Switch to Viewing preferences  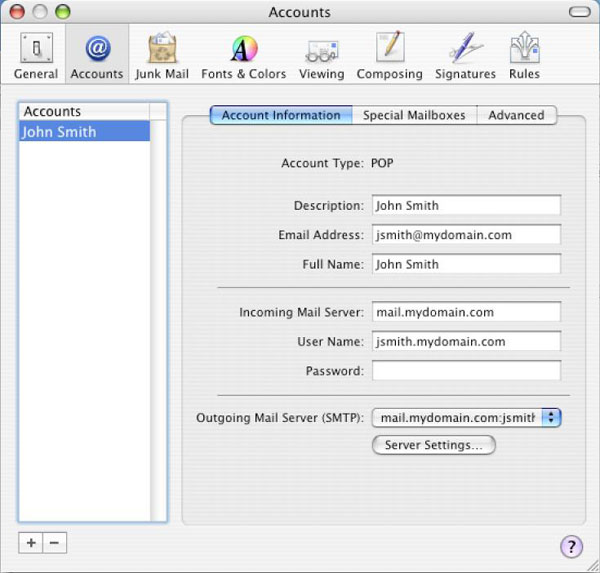[321, 56]
